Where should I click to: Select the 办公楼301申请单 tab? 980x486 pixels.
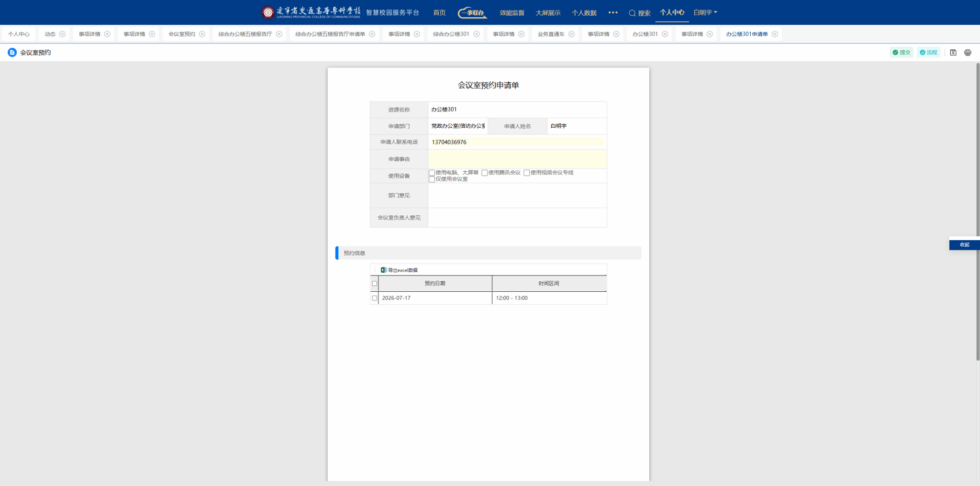[747, 34]
